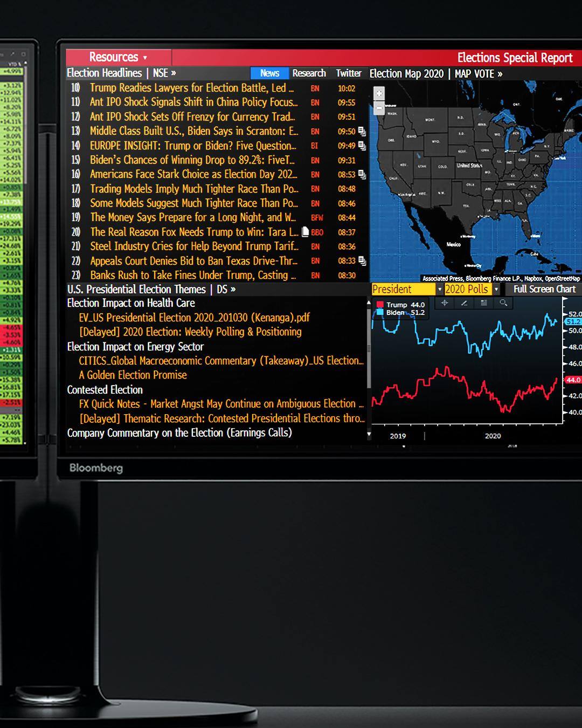Click the 2020 label on chart timeline
Screen dimensions: 582x728
(x=493, y=436)
